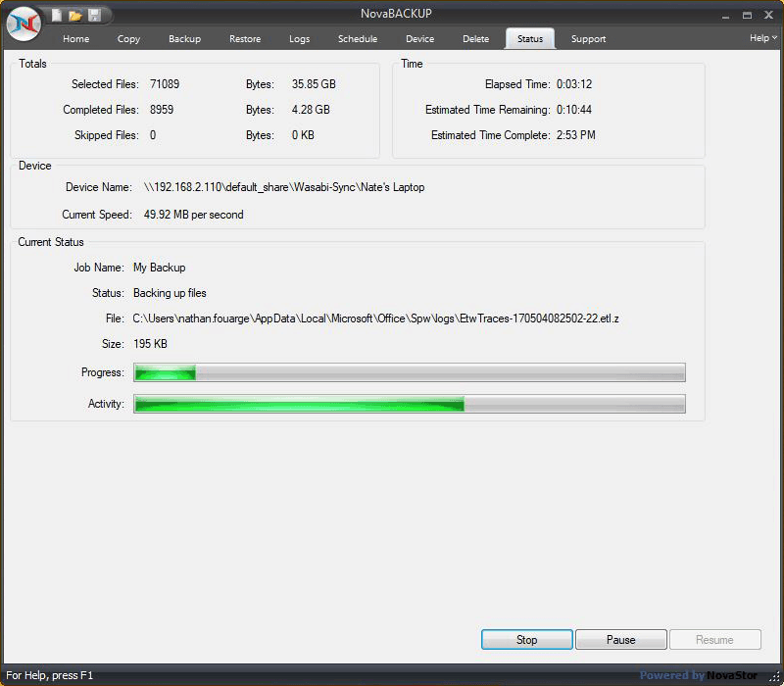The width and height of the screenshot is (784, 686).
Task: Open the Backup tab
Action: click(x=184, y=39)
